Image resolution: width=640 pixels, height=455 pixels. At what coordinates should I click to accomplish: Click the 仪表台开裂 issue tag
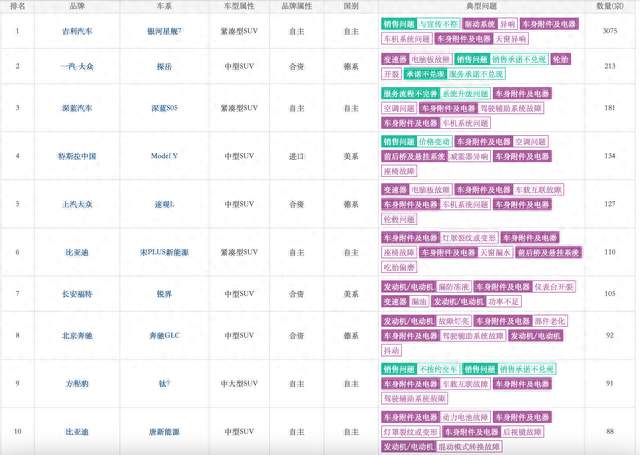coord(554,287)
